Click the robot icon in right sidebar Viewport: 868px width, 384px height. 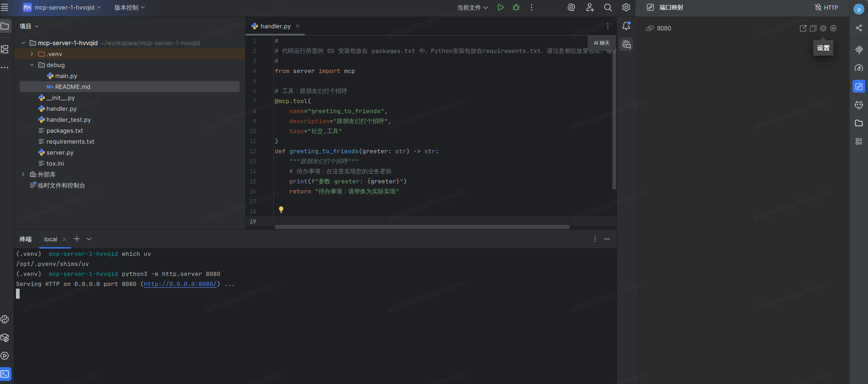click(858, 105)
